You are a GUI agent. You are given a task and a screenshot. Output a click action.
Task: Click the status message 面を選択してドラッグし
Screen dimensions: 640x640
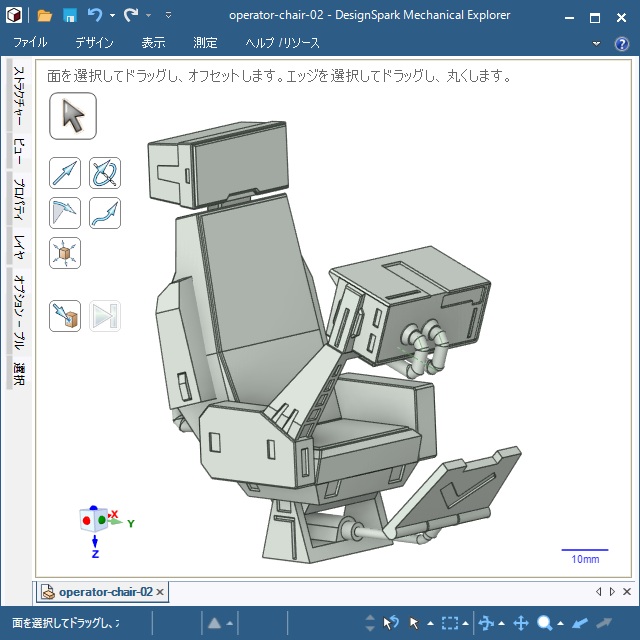click(x=66, y=623)
